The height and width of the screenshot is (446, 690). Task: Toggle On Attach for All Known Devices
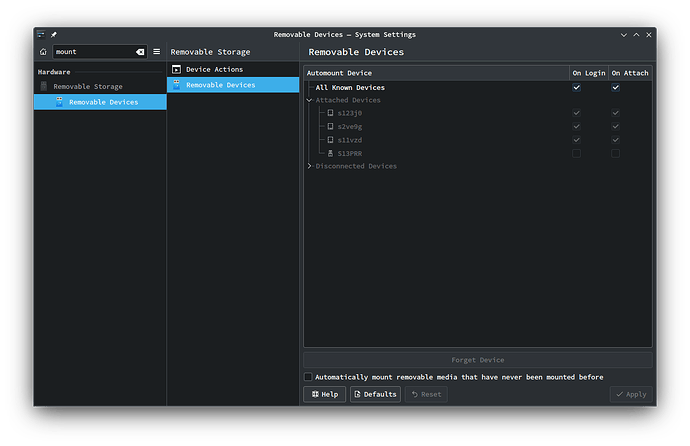(x=615, y=88)
